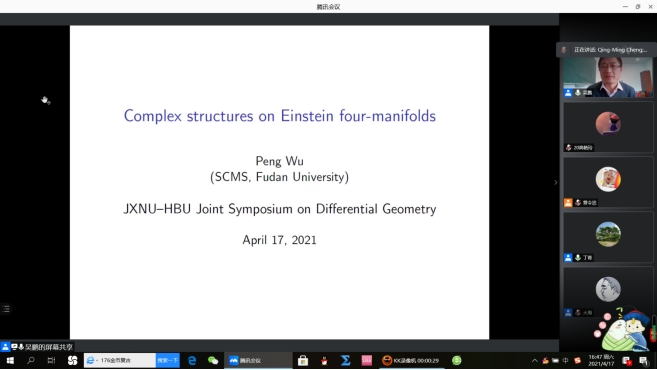Click the blue search button in taskbar

pyautogui.click(x=168, y=360)
